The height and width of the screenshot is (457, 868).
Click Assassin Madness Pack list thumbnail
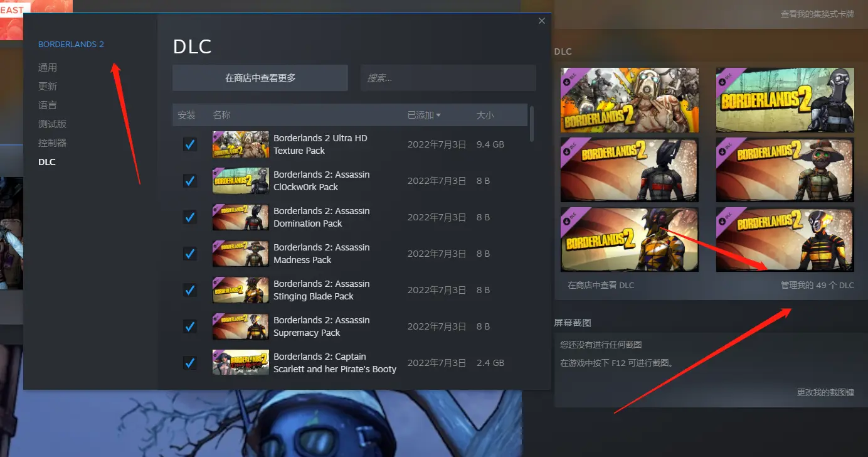pyautogui.click(x=241, y=254)
